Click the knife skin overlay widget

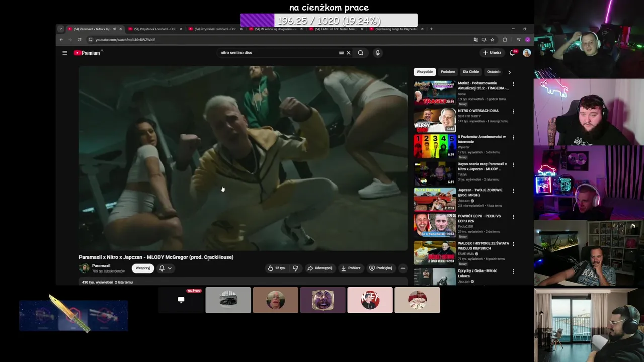click(73, 316)
